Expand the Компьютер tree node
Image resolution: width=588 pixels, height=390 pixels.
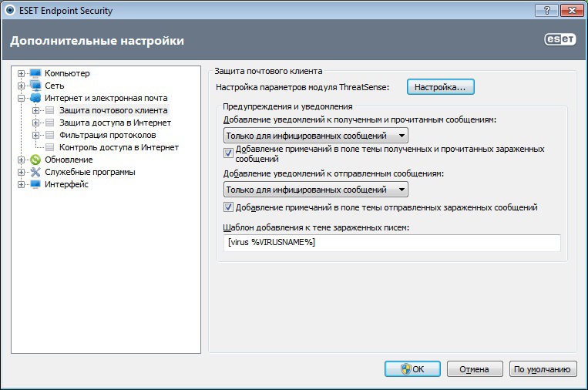pyautogui.click(x=21, y=73)
